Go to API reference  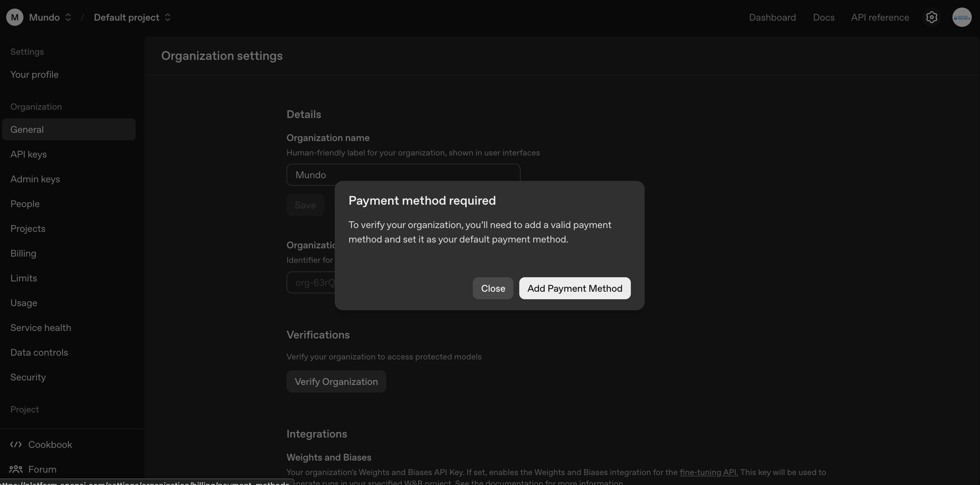click(x=879, y=18)
